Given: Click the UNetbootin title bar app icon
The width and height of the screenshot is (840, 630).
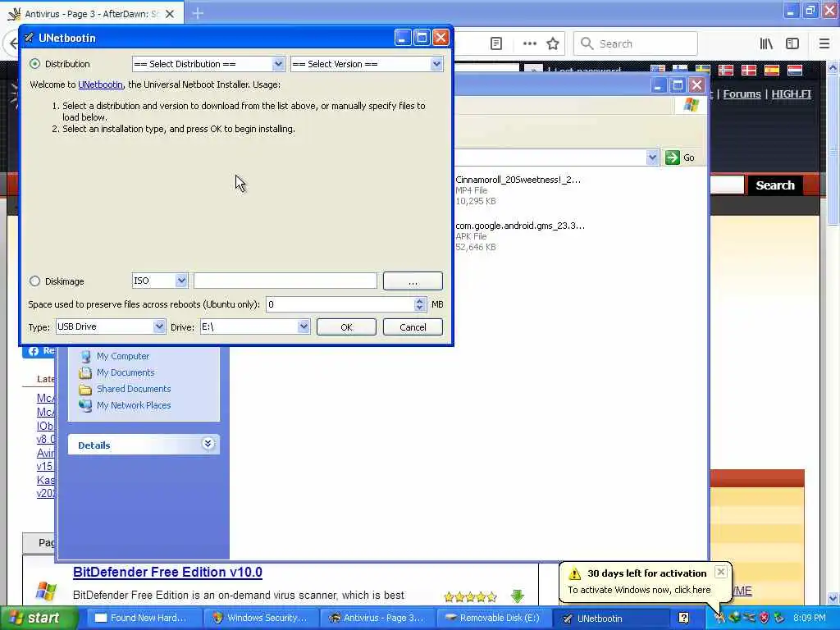Looking at the screenshot, I should [29, 38].
